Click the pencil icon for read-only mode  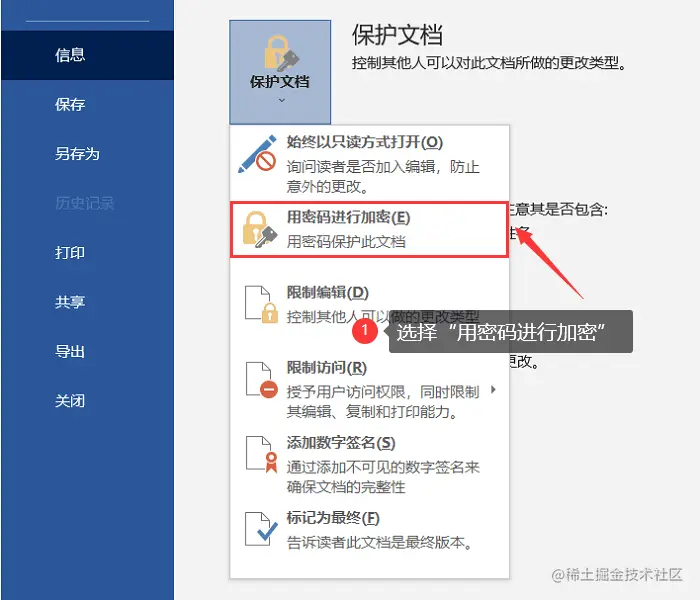click(x=257, y=154)
